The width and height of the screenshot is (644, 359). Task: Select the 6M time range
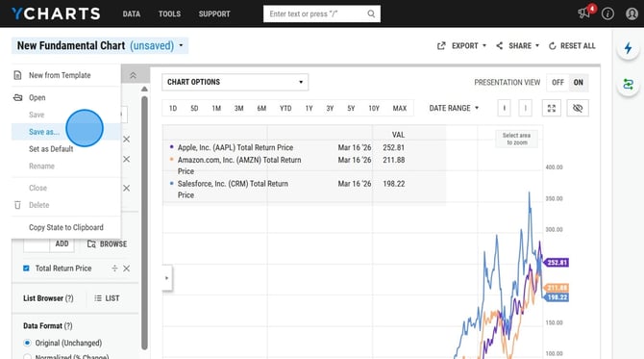[261, 108]
